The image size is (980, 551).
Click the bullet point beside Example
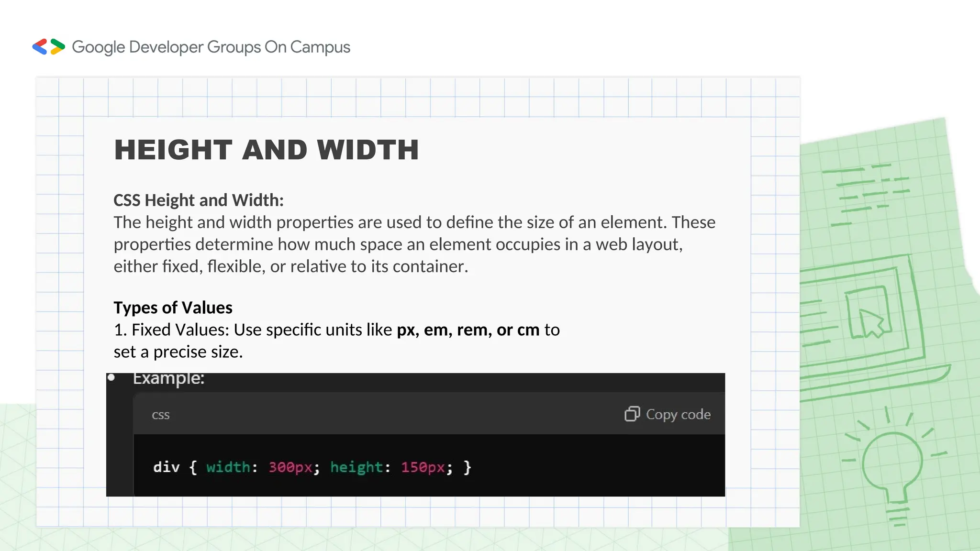111,377
